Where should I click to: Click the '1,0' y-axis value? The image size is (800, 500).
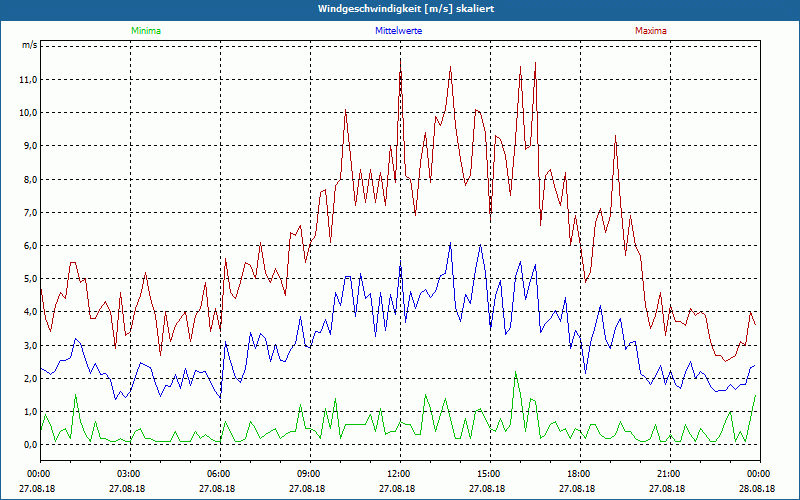[30, 412]
